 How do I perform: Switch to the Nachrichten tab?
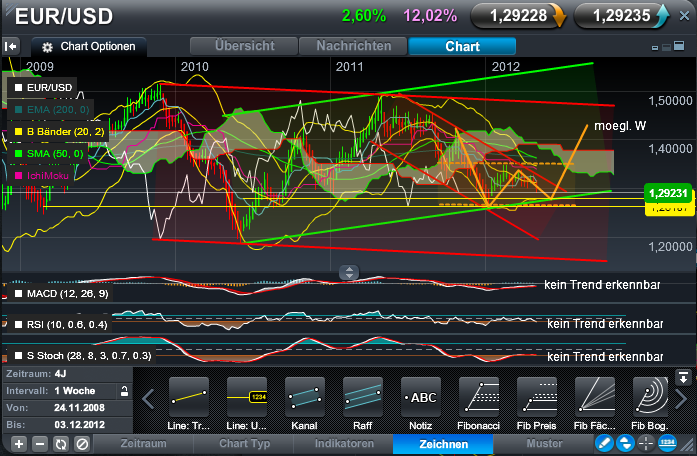pyautogui.click(x=353, y=46)
